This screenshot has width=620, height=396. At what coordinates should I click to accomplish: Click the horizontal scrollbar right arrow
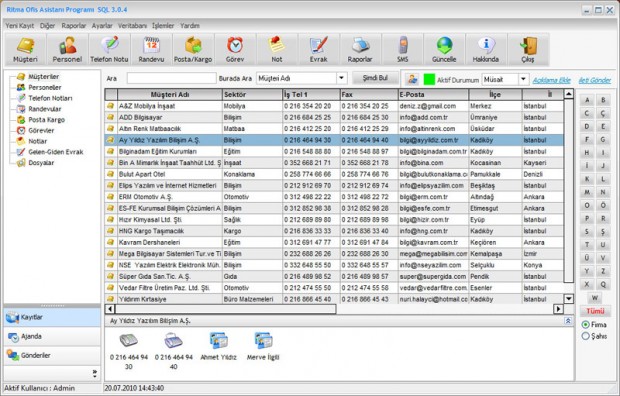pos(558,309)
